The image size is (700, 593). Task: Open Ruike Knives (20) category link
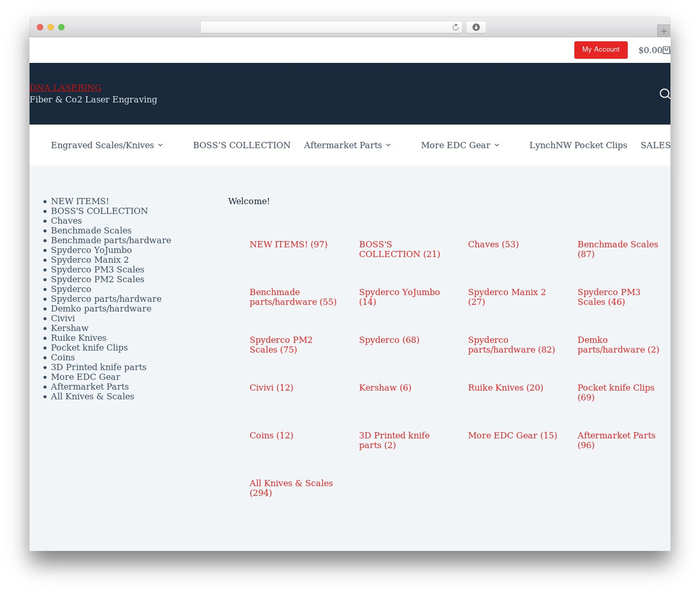click(505, 388)
